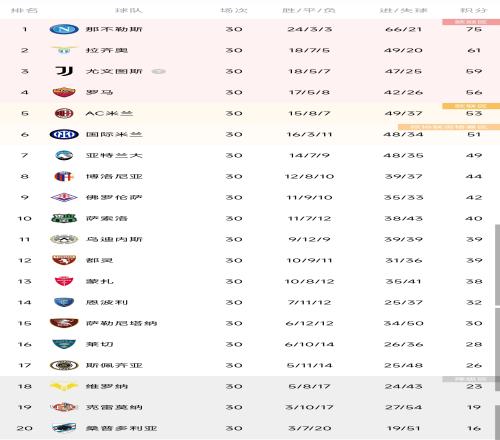Click matches played 30 in 莱切 row
Screen dimensions: 500x440
point(234,344)
